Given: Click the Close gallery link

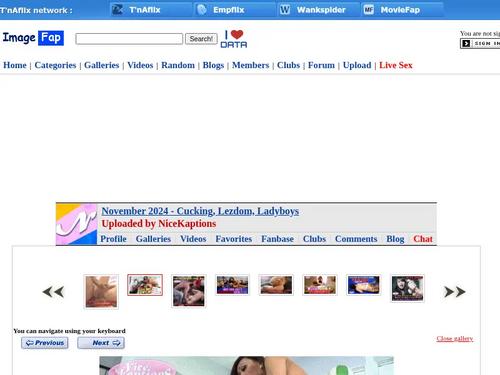Looking at the screenshot, I should 455,338.
